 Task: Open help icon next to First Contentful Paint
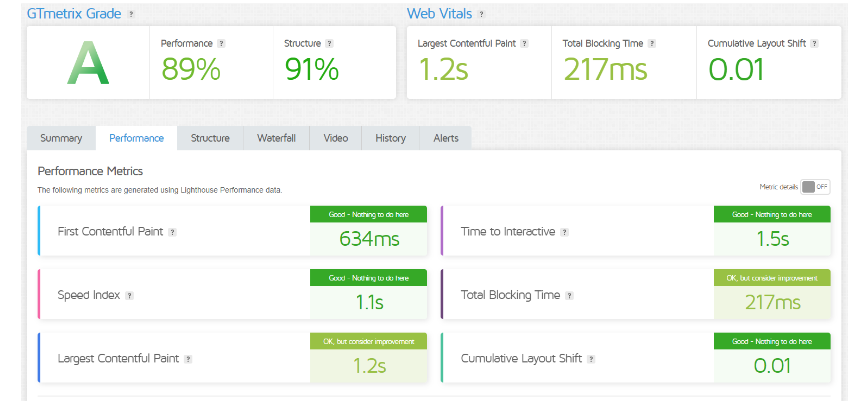172,232
